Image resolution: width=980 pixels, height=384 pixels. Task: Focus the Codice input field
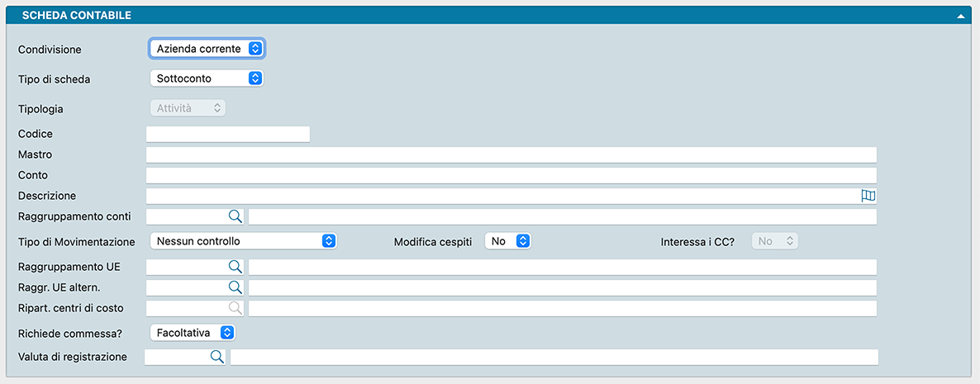(228, 134)
